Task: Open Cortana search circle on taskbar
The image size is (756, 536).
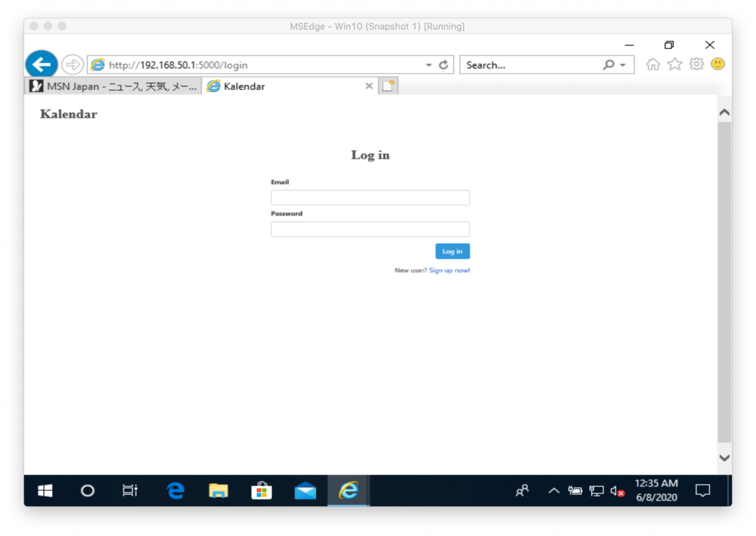Action: (88, 491)
